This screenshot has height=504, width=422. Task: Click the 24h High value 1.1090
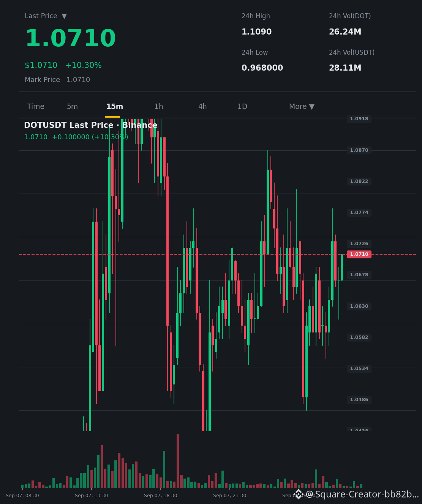[257, 32]
